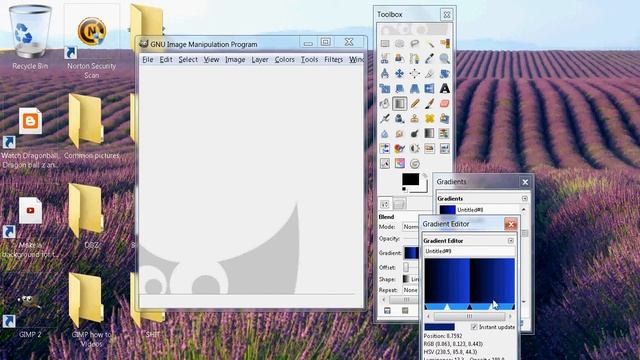Screen dimensions: 640x360
Task: Select the Scissors Select tool
Action: (384, 58)
